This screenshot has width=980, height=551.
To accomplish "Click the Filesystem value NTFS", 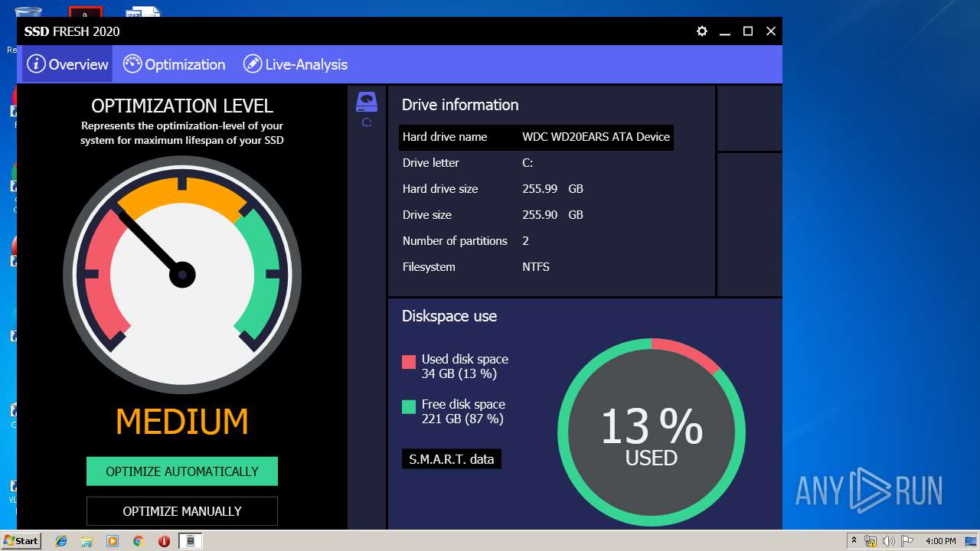I will [536, 267].
